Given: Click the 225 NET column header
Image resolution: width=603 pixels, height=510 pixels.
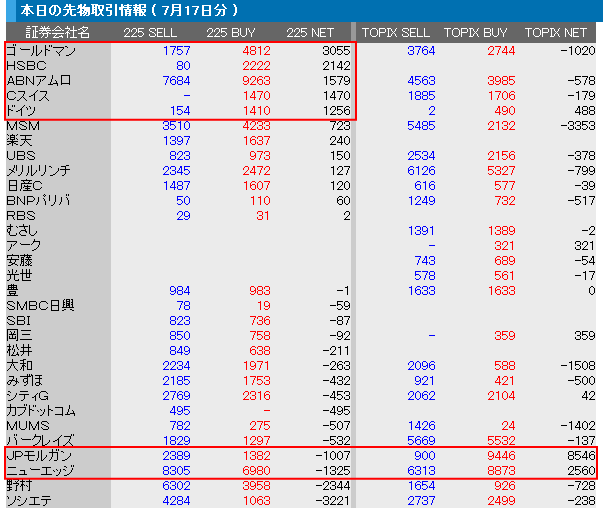Looking at the screenshot, I should tap(310, 33).
